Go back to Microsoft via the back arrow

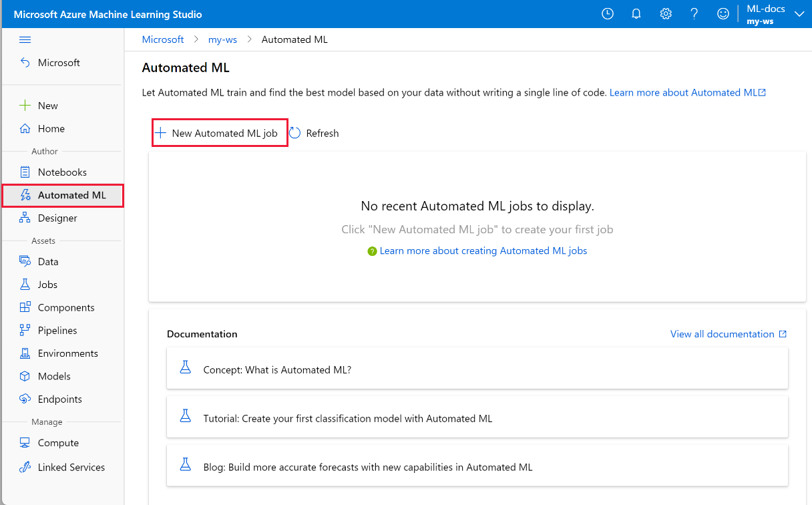(x=25, y=63)
